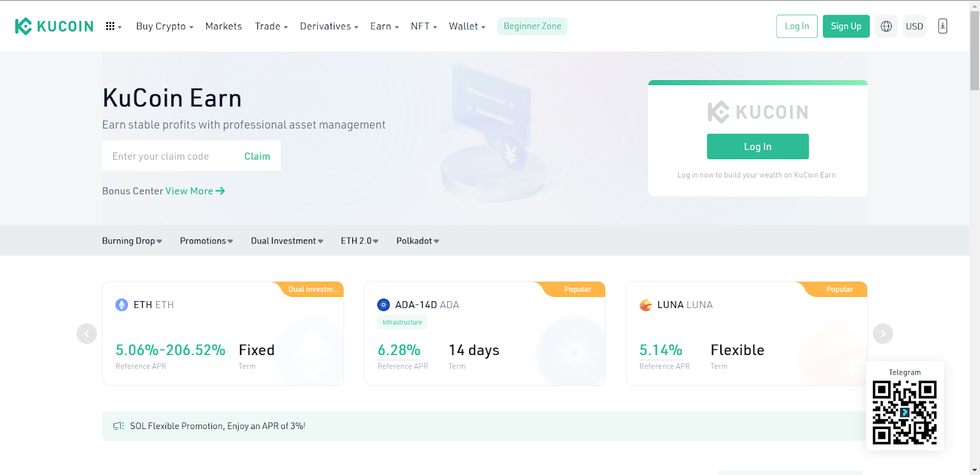Image resolution: width=980 pixels, height=475 pixels.
Task: Click the ETH coin icon
Action: (122, 305)
